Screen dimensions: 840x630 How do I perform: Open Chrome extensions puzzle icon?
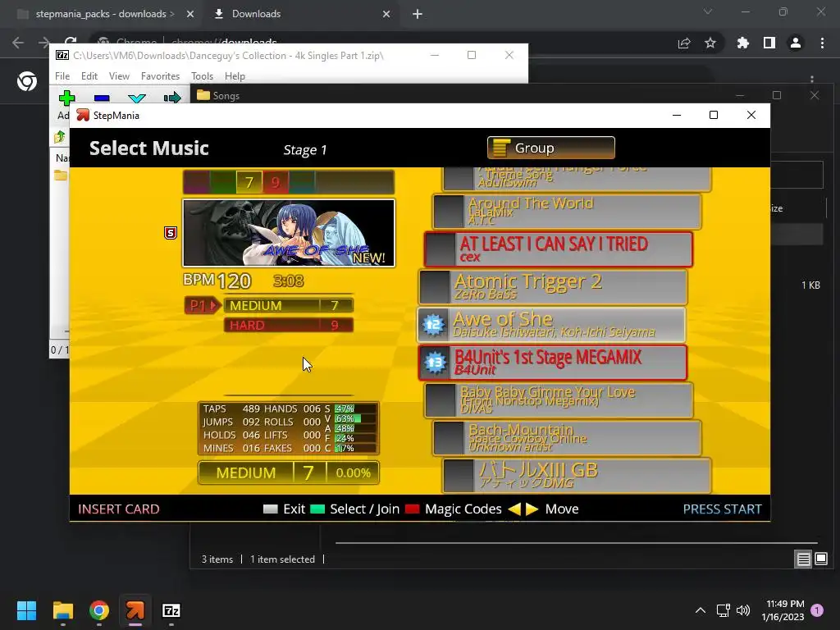click(x=743, y=43)
